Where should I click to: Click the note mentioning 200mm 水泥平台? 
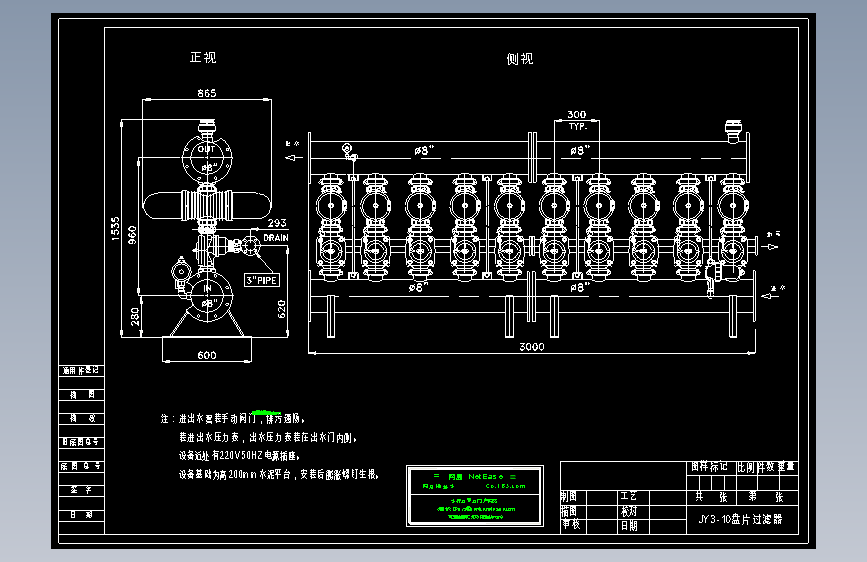pyautogui.click(x=279, y=475)
